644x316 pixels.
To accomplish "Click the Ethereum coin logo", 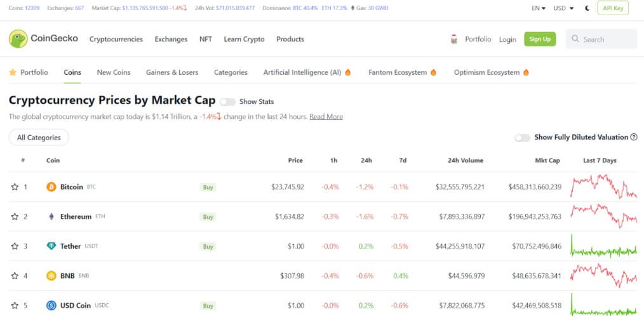I will point(51,216).
